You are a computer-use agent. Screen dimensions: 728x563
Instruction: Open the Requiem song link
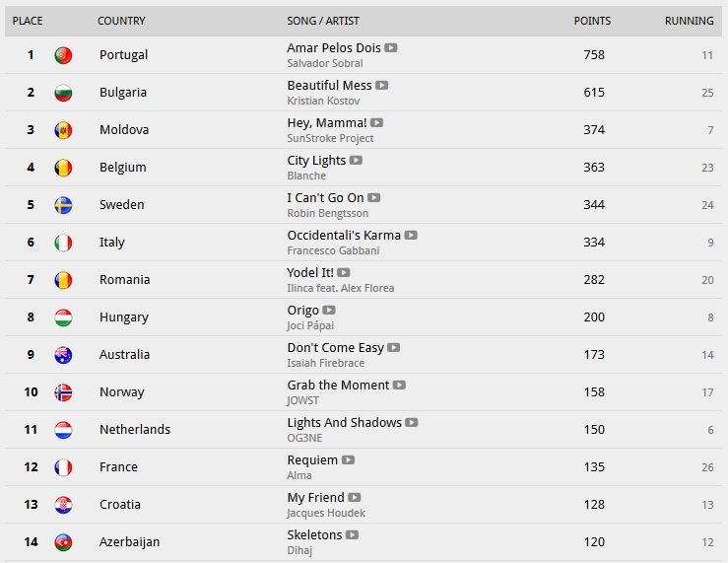click(312, 460)
